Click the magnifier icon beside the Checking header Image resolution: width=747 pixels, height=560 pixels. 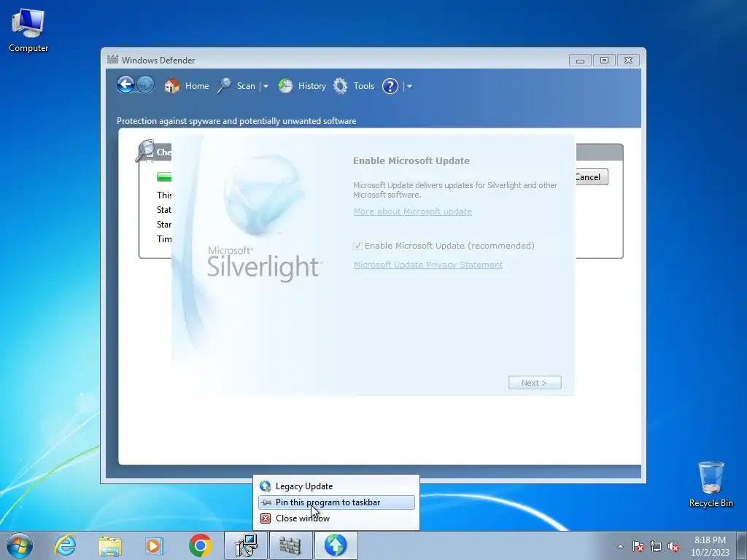[145, 151]
